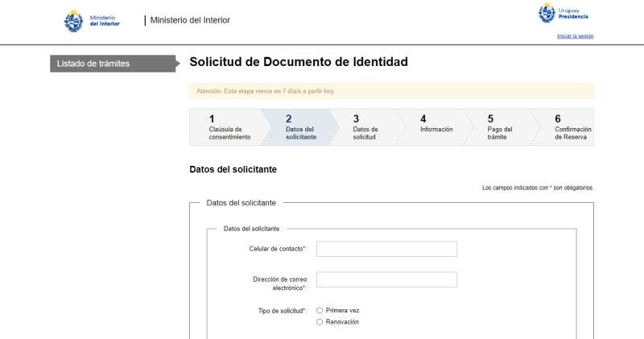
Task: Focus the Celular de contacto input field
Action: click(x=386, y=249)
